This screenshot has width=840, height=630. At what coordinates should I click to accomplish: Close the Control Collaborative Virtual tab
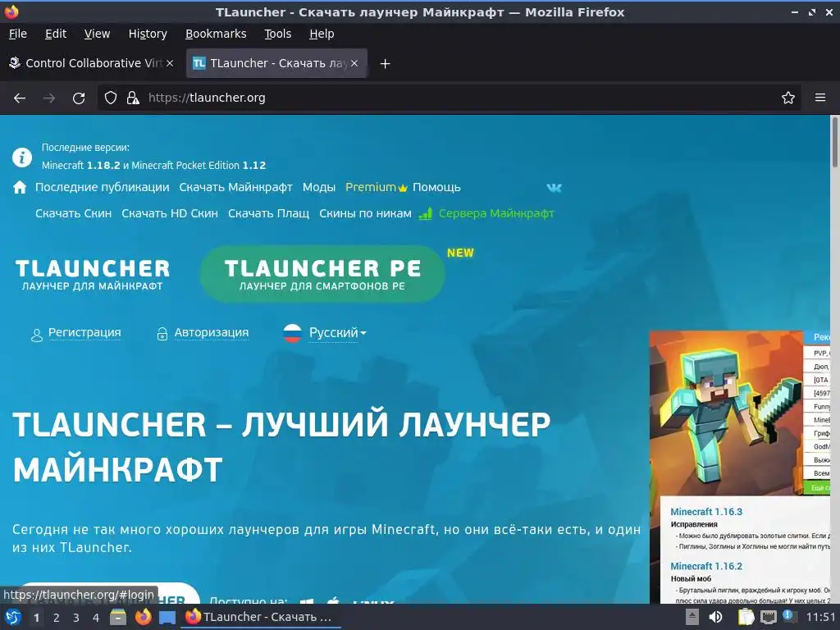click(170, 63)
